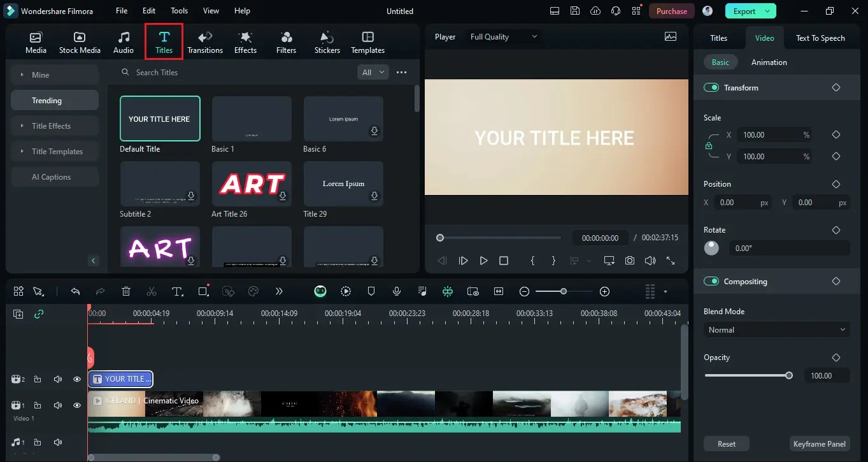Open the Stickers panel
The height and width of the screenshot is (462, 868).
point(327,42)
